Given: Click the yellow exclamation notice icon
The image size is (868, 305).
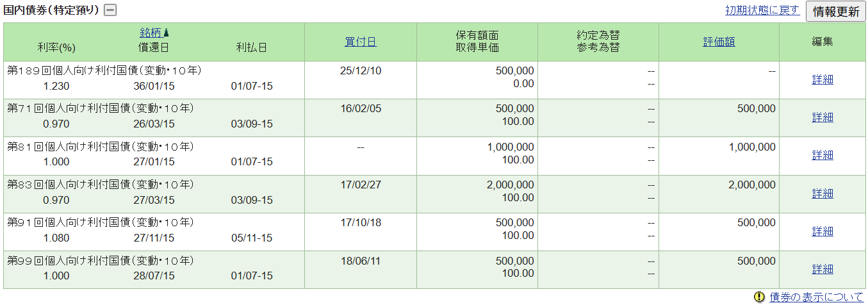Looking at the screenshot, I should [x=760, y=297].
